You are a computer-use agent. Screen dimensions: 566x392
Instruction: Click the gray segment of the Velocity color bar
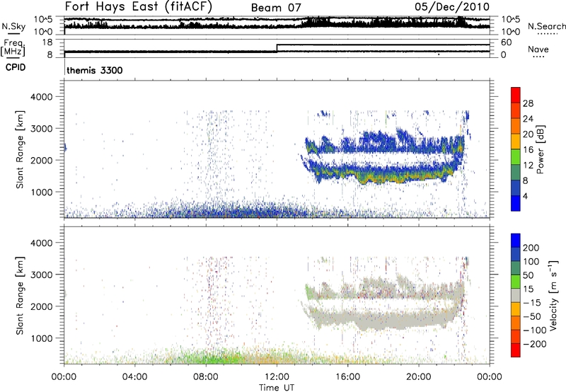tap(516, 295)
